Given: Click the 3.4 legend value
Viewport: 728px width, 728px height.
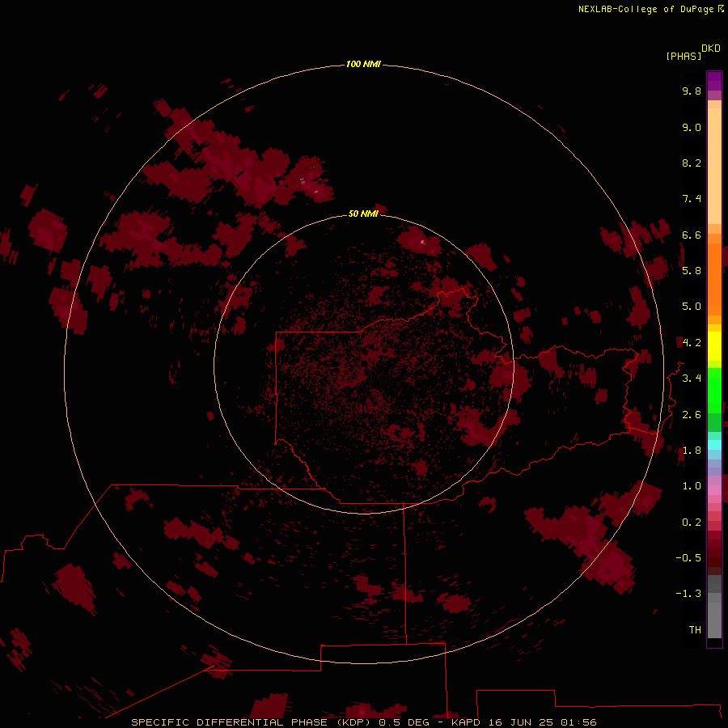Looking at the screenshot, I should tap(692, 379).
